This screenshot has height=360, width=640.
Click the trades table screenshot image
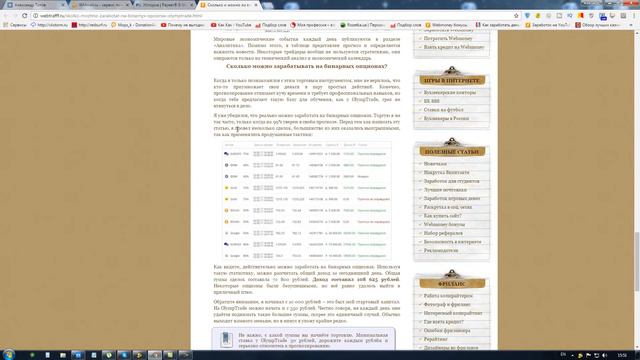(x=307, y=200)
